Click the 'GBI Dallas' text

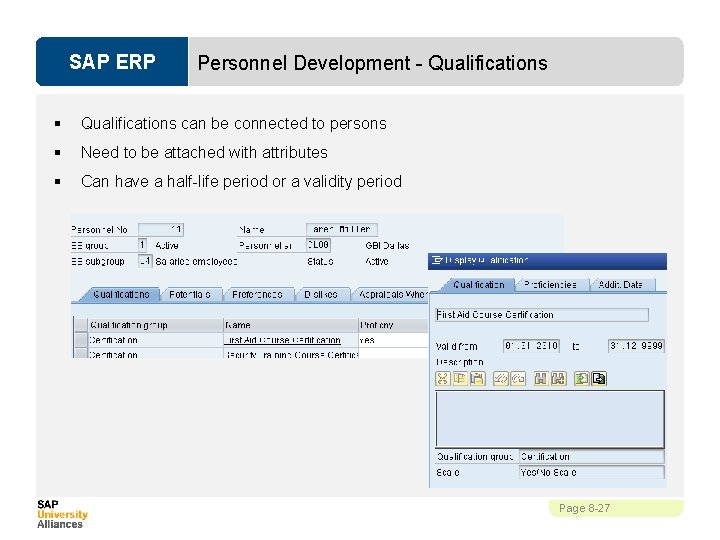point(387,245)
